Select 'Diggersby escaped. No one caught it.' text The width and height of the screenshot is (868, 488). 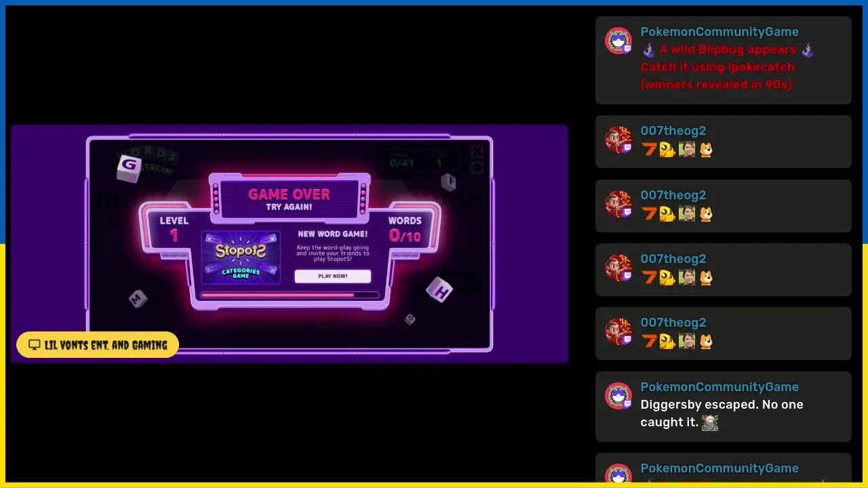(722, 413)
